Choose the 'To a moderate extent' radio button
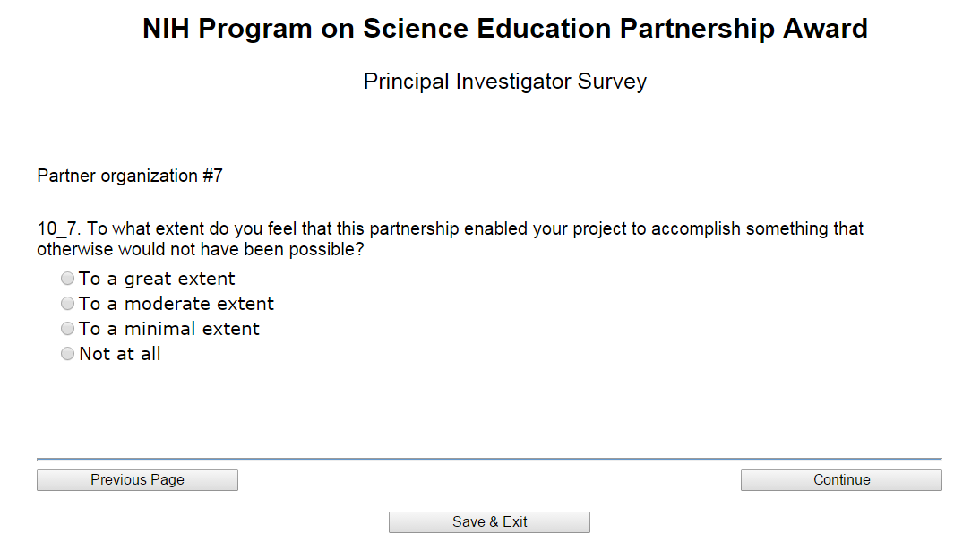 pyautogui.click(x=67, y=304)
